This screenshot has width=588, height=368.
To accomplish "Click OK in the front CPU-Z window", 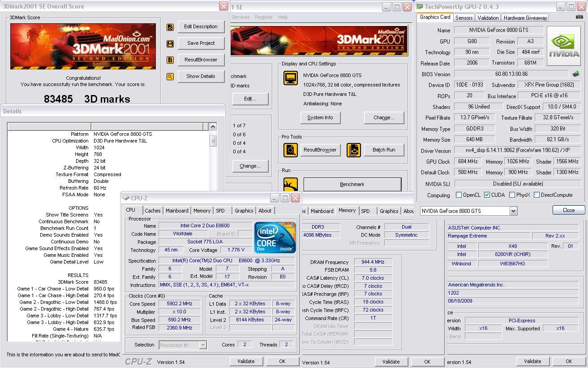I will (282, 361).
